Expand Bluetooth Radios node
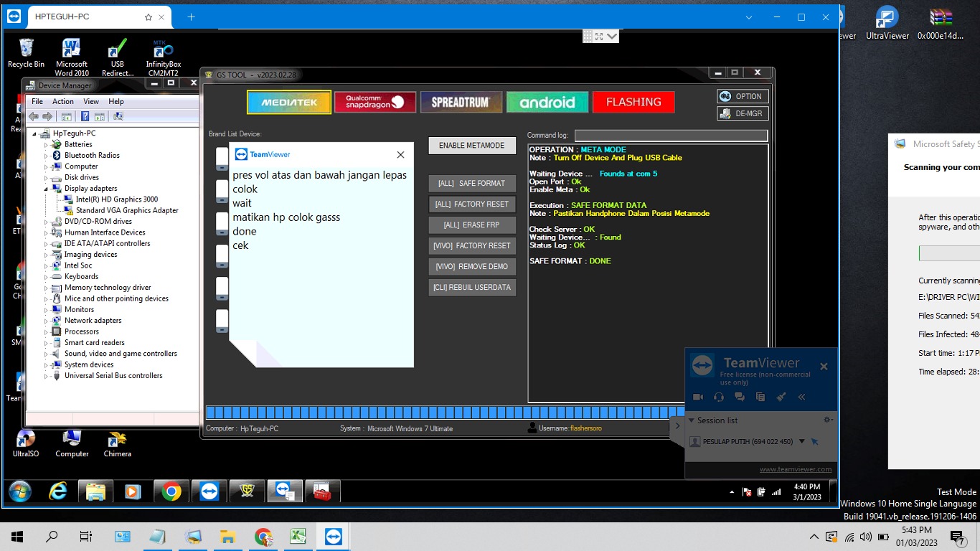The image size is (980, 551). tap(45, 155)
